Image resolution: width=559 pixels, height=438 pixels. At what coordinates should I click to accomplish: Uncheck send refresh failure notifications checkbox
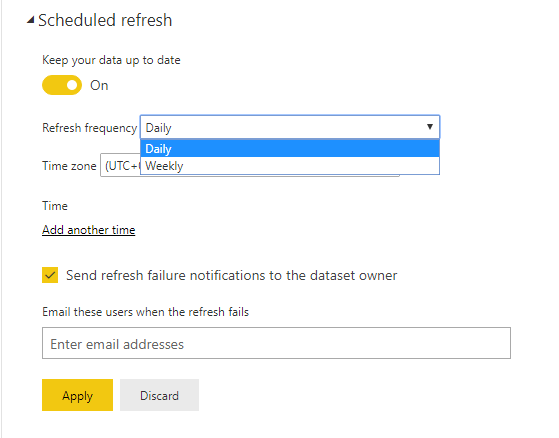(50, 275)
